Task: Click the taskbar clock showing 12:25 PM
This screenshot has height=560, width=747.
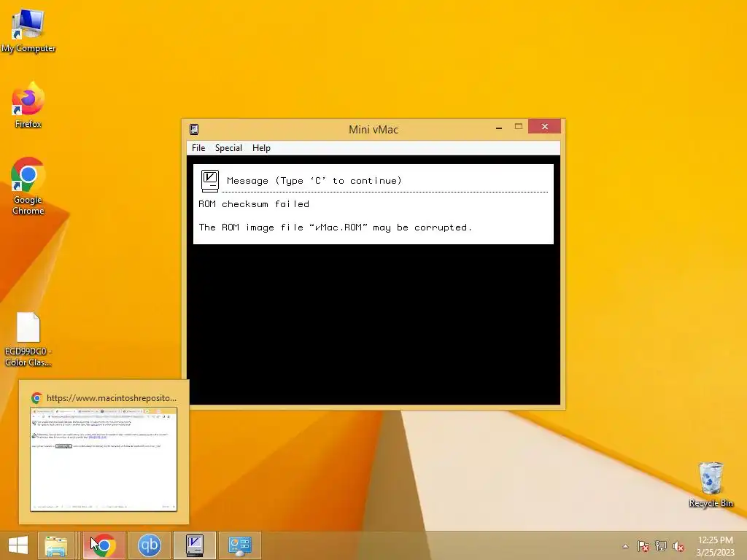Action: tap(715, 546)
